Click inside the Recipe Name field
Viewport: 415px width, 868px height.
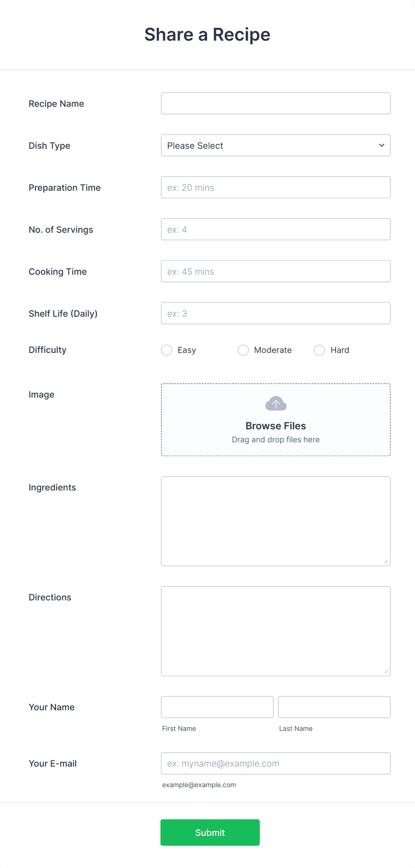tap(275, 103)
